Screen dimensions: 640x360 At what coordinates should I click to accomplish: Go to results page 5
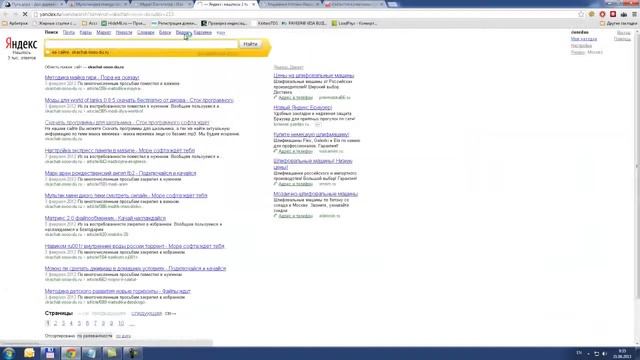coord(79,323)
